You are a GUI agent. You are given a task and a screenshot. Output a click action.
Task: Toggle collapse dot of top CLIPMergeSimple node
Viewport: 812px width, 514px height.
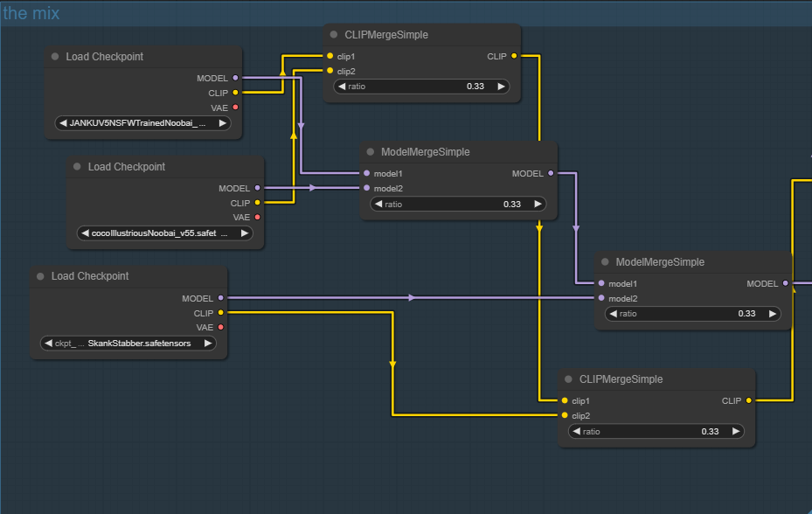[334, 35]
